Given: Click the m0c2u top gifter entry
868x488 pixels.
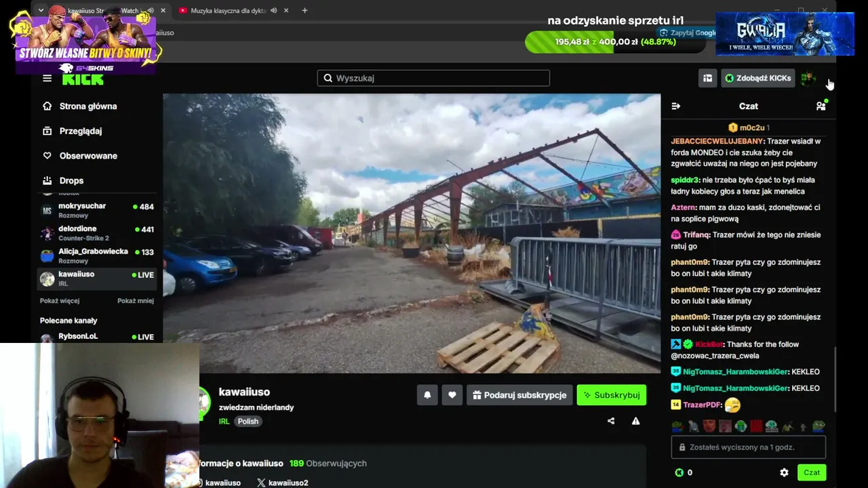Looking at the screenshot, I should point(749,127).
